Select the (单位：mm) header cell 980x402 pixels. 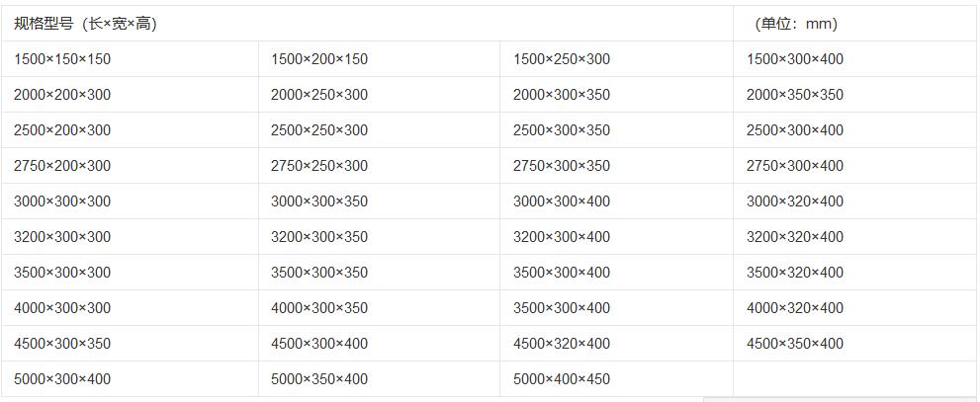796,24
